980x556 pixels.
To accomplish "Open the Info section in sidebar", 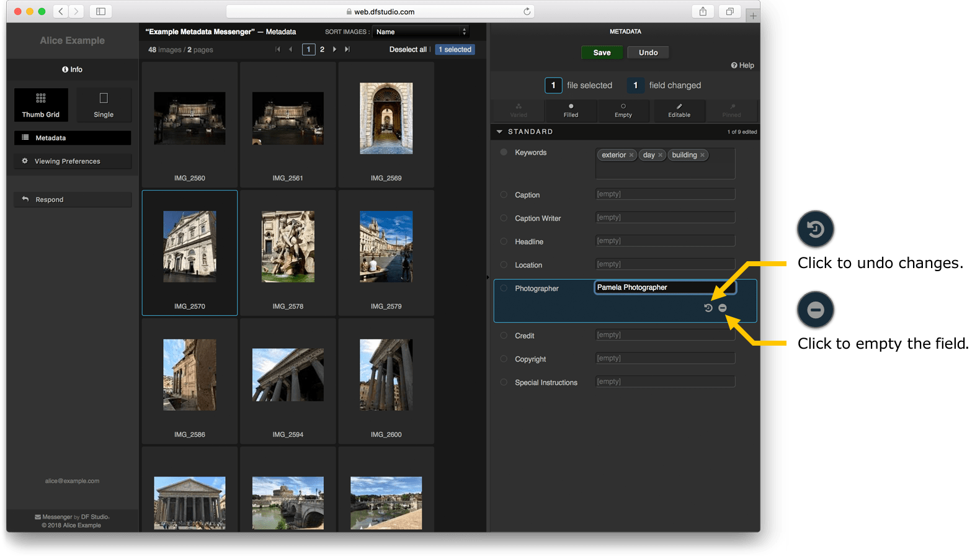I will 73,69.
